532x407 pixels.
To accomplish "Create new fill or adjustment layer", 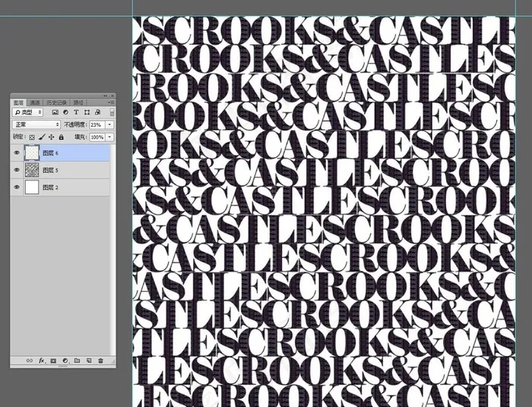I will coord(65,361).
